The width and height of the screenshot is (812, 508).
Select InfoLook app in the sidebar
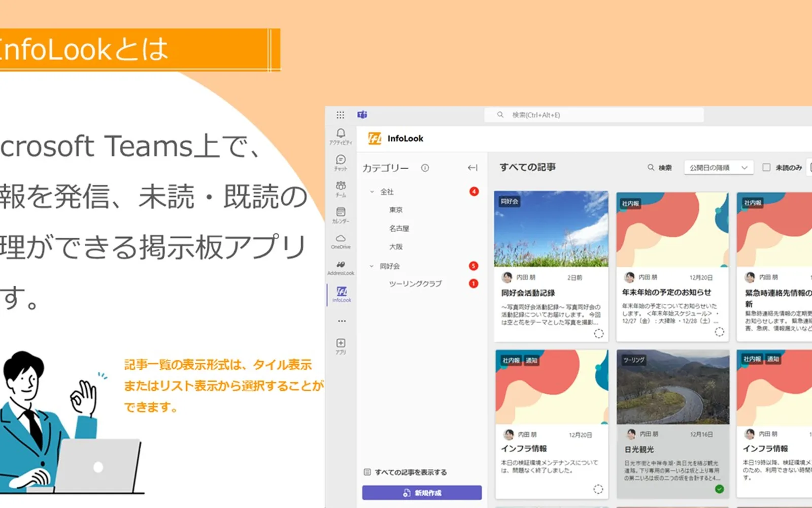pyautogui.click(x=342, y=294)
